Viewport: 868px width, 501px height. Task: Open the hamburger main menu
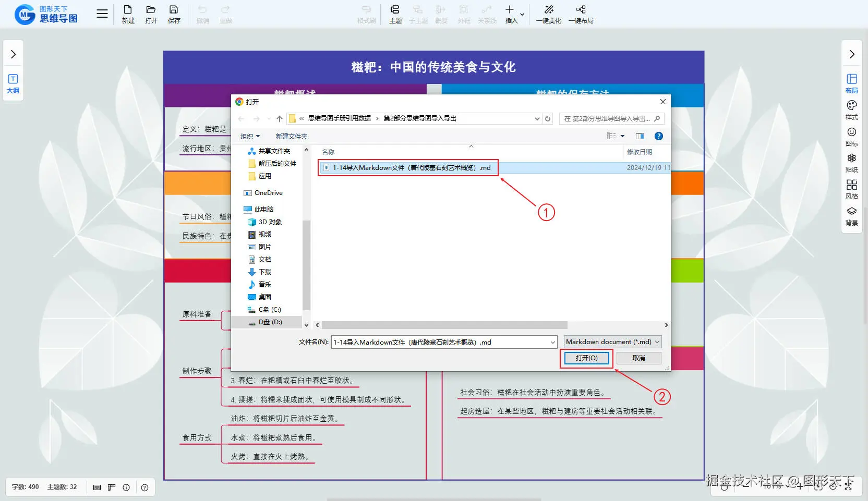point(102,14)
